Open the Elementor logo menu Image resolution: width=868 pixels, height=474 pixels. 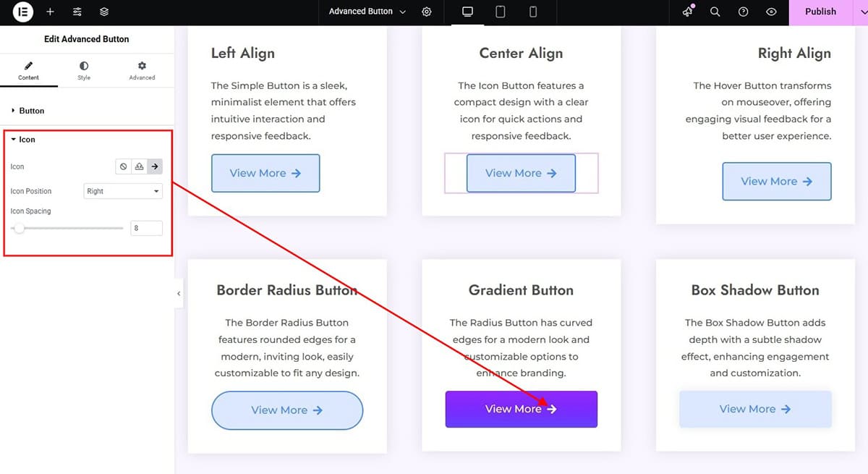click(x=23, y=12)
